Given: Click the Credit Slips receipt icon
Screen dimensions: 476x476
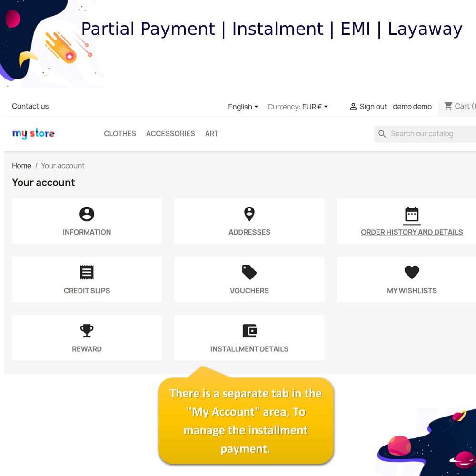Looking at the screenshot, I should [87, 272].
